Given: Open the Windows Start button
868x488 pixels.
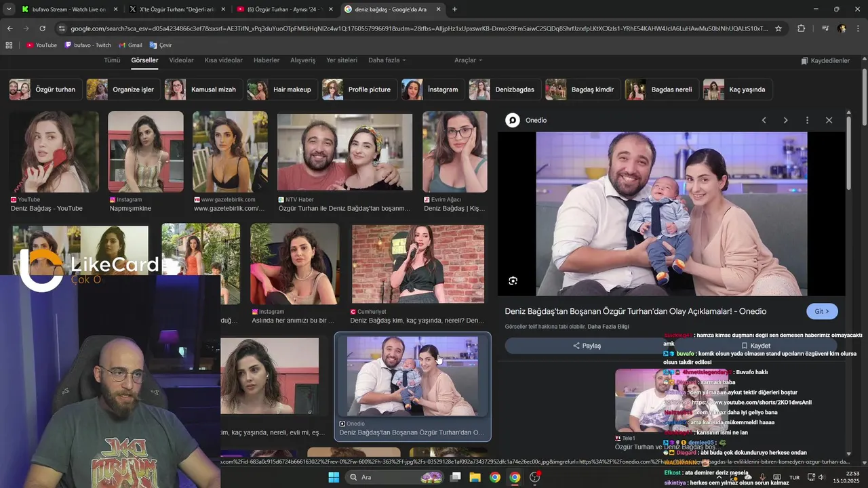Looking at the screenshot, I should (x=334, y=477).
